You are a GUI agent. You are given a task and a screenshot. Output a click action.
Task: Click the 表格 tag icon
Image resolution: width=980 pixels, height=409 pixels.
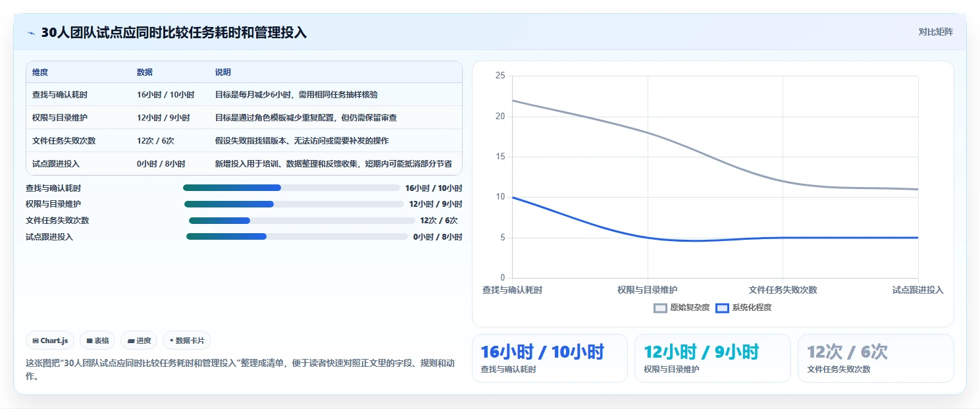tap(90, 341)
